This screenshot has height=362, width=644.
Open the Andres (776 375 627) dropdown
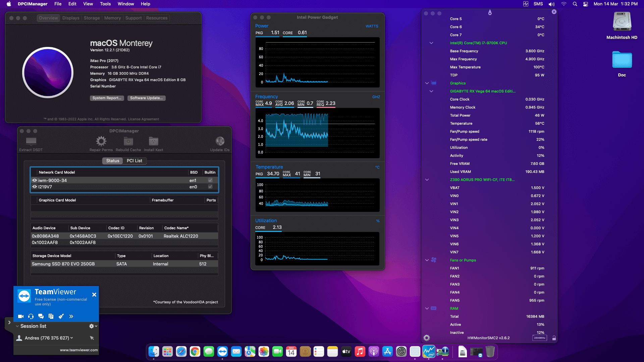(71, 338)
